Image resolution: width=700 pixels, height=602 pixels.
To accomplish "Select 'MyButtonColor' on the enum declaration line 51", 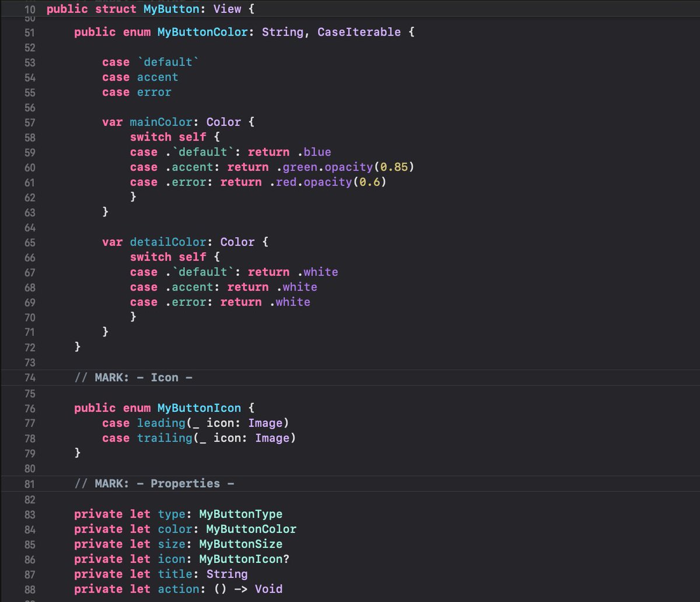I will pos(203,32).
